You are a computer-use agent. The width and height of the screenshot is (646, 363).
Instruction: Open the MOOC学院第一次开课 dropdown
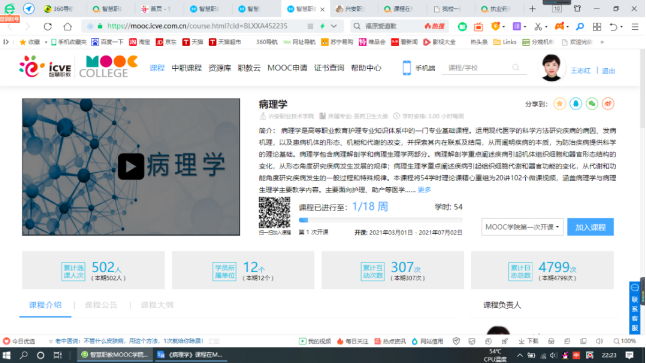[x=522, y=227]
